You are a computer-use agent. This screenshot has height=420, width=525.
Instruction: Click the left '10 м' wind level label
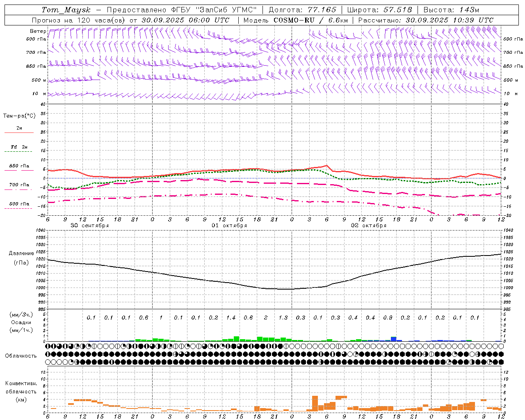click(x=39, y=94)
